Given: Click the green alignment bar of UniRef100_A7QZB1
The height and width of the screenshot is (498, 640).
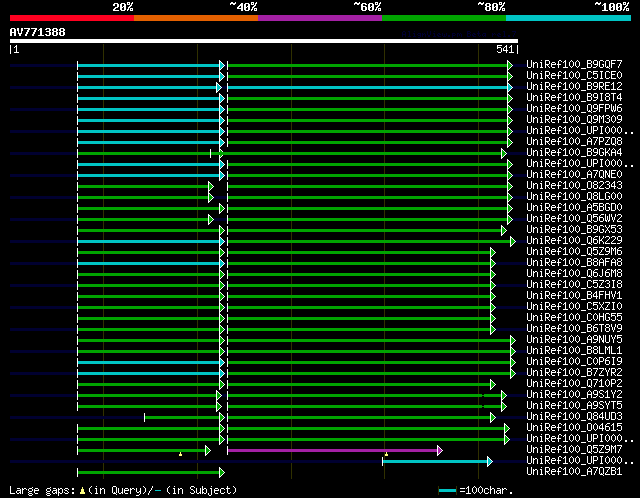Looking at the screenshot, I should click(151, 473).
